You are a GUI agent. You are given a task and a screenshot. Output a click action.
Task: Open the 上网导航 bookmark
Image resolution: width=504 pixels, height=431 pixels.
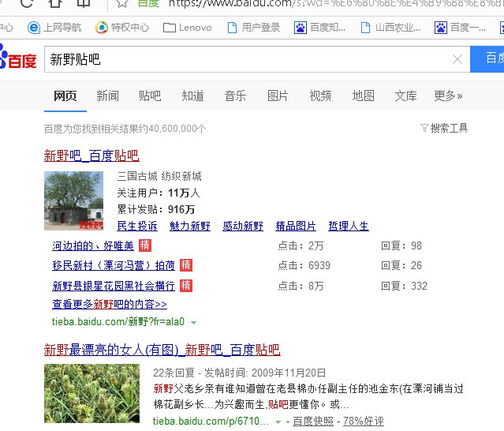click(54, 28)
